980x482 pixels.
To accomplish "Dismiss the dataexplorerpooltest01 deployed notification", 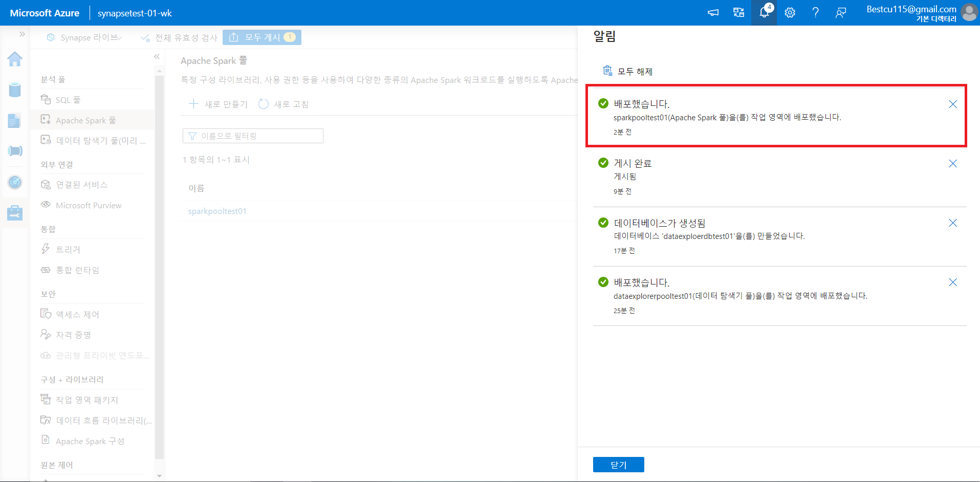I will [x=952, y=282].
